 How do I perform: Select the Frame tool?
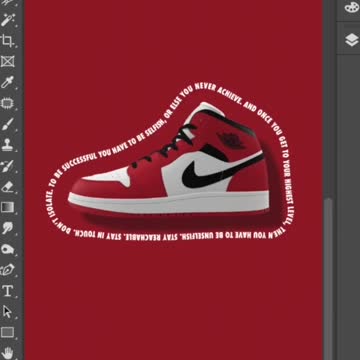(7, 61)
